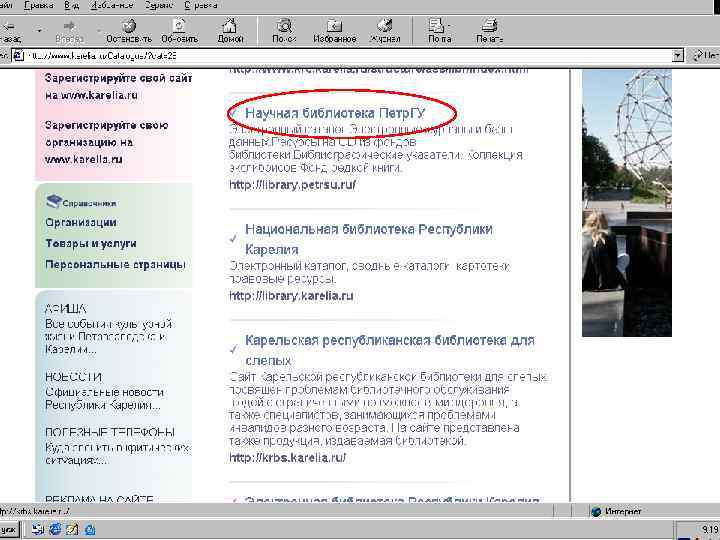Screen dimensions: 720x540
Task: Click the status bar URL text
Action: pyautogui.click(x=35, y=511)
